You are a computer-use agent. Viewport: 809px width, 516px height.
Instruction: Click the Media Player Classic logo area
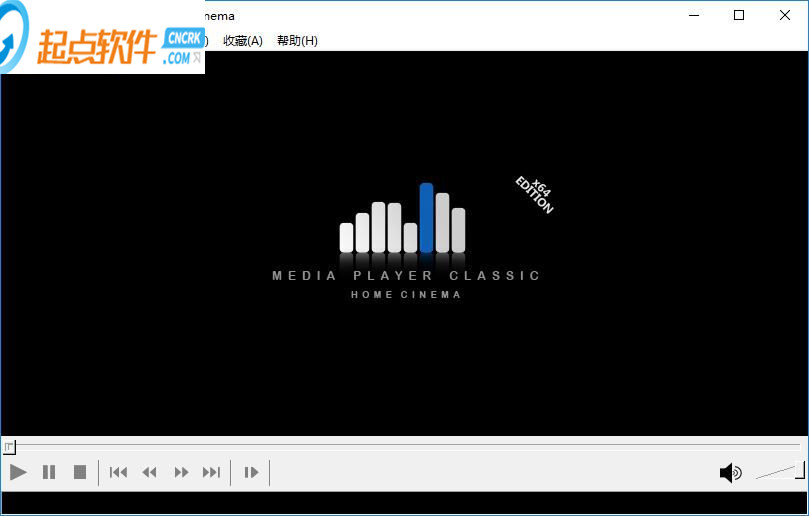click(x=406, y=241)
